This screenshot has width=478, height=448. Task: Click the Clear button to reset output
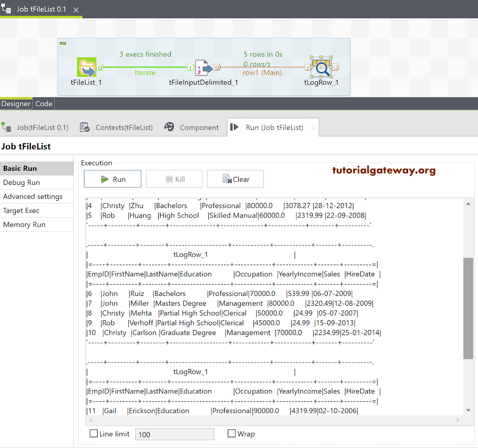point(235,179)
